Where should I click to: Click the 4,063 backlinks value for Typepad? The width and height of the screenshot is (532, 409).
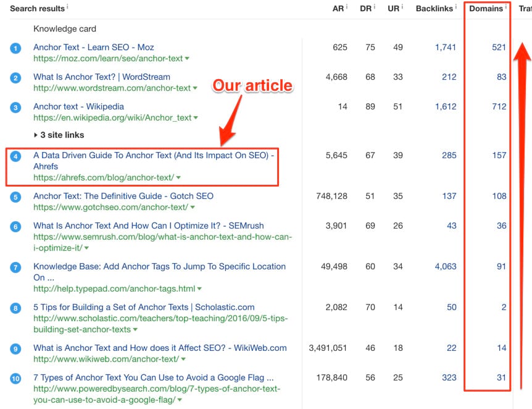(445, 266)
